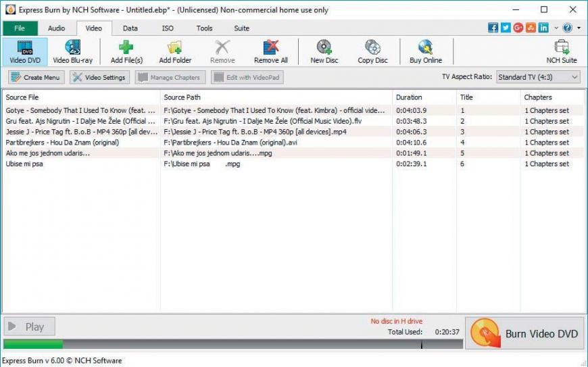Sort by the Source Path column header
The height and width of the screenshot is (367, 588).
coord(276,97)
